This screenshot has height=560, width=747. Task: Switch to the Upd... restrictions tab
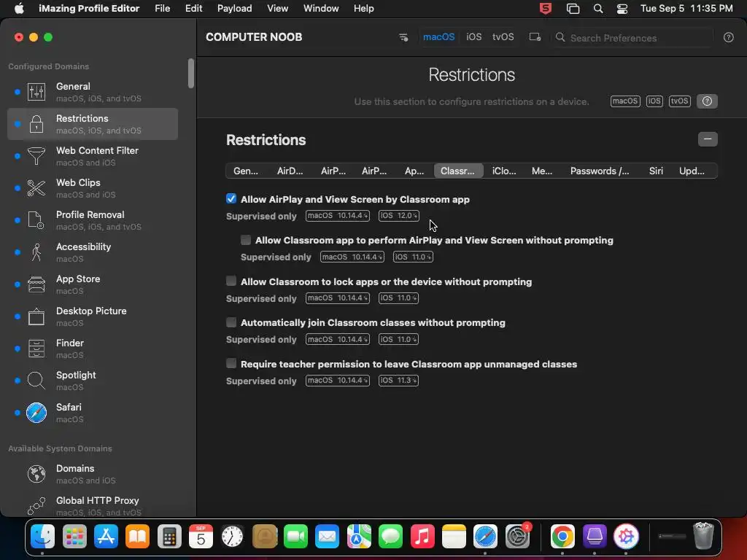[692, 171]
